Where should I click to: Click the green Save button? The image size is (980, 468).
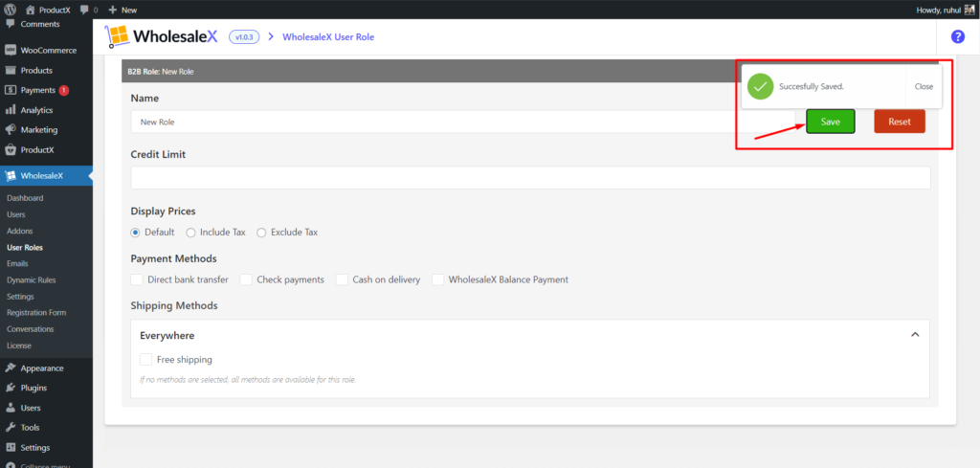tap(830, 122)
